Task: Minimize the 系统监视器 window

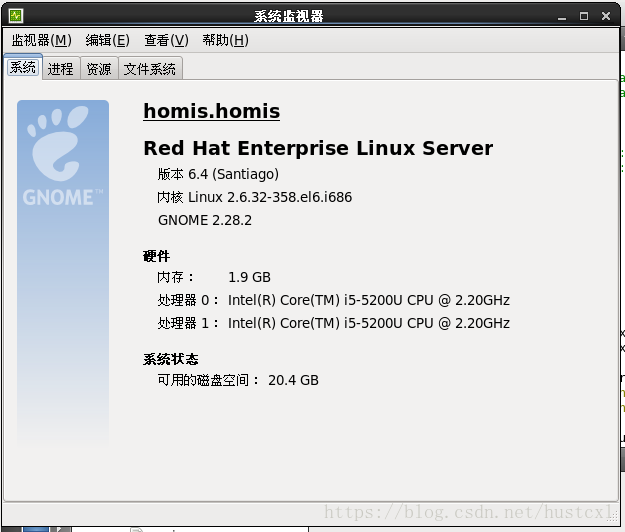Action: tap(562, 16)
